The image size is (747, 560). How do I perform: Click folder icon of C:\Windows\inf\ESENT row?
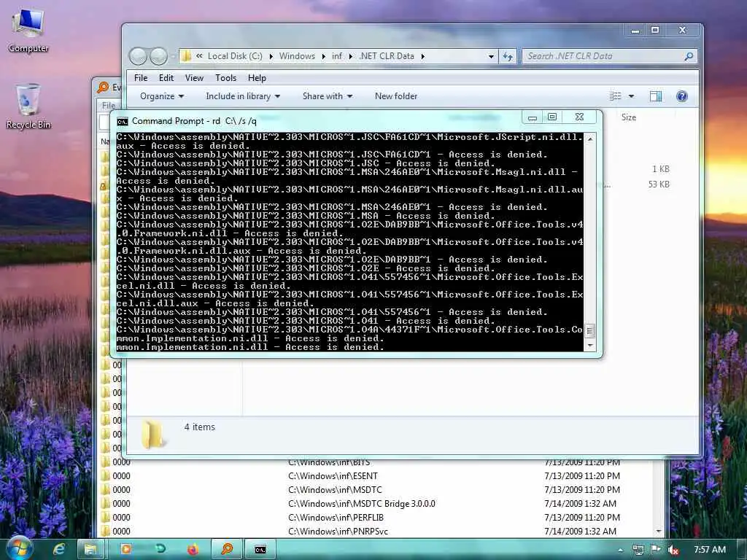pos(105,475)
